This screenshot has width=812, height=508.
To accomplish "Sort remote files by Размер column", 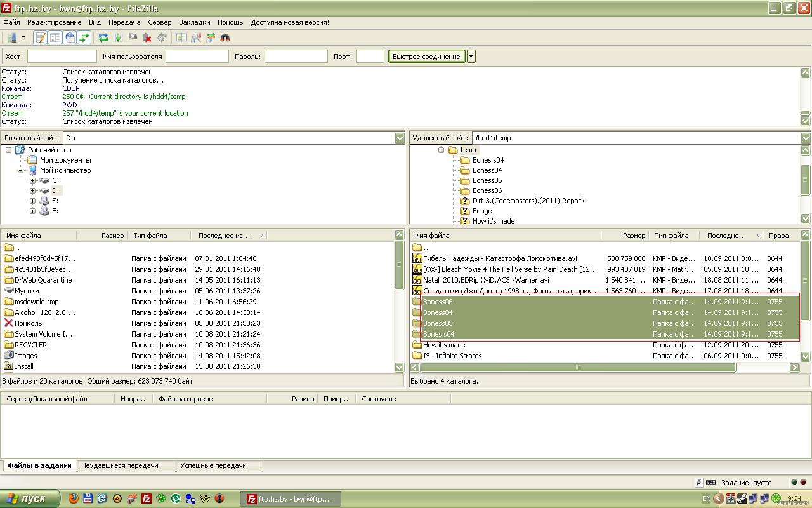I will coord(625,236).
